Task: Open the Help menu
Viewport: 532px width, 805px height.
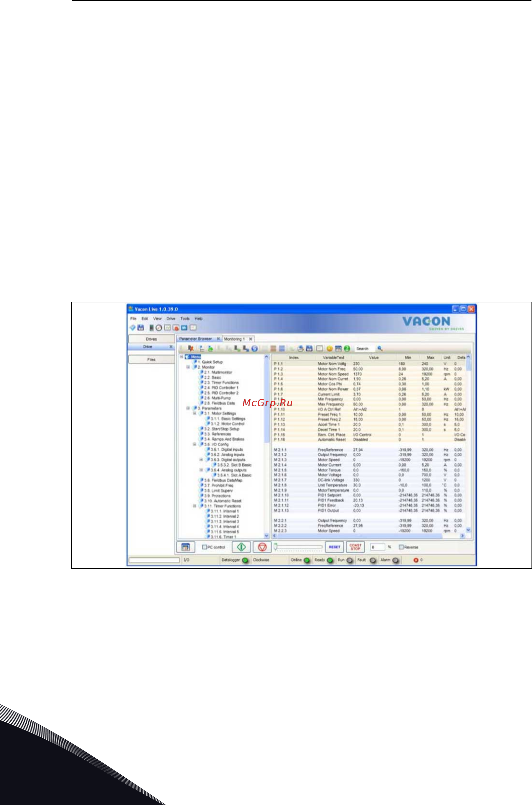Action: tap(198, 319)
